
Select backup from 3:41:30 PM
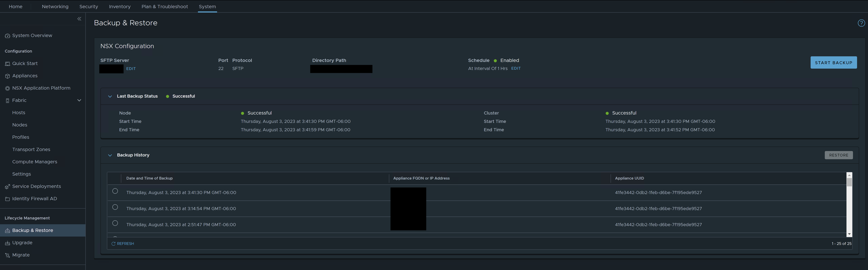[115, 191]
